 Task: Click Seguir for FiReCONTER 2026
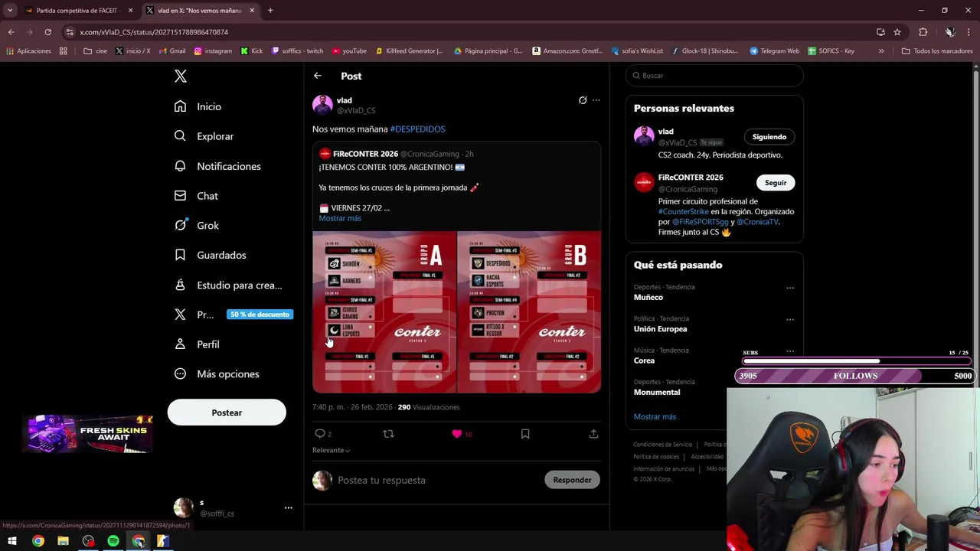point(776,183)
